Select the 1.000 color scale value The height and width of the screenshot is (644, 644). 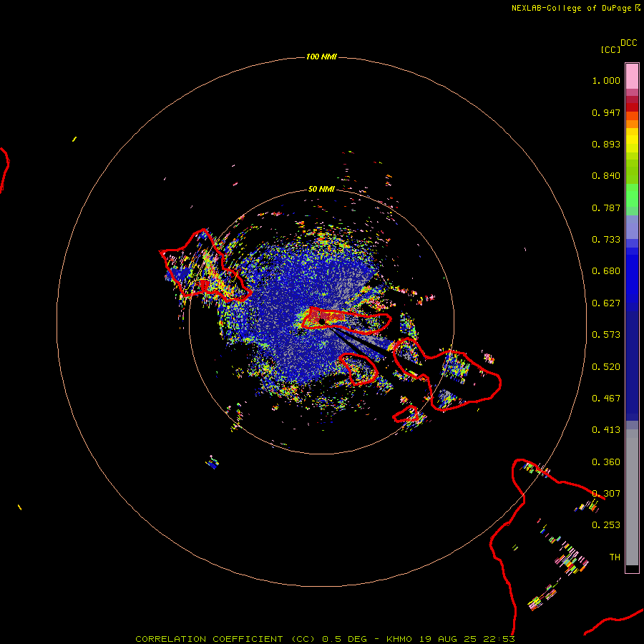(606, 80)
